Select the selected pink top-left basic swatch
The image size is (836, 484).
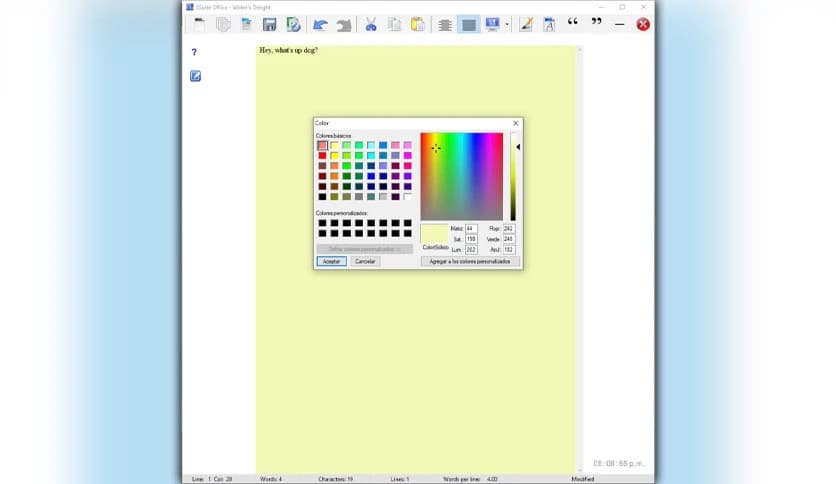(x=322, y=145)
